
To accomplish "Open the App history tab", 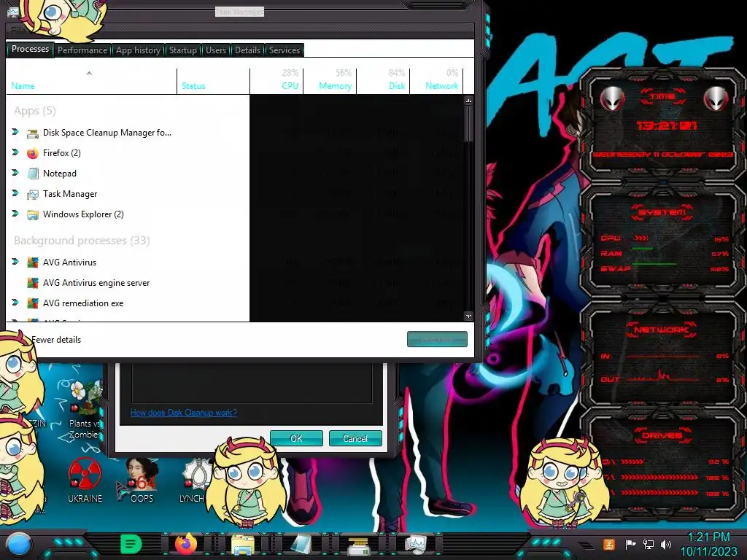I will [138, 50].
